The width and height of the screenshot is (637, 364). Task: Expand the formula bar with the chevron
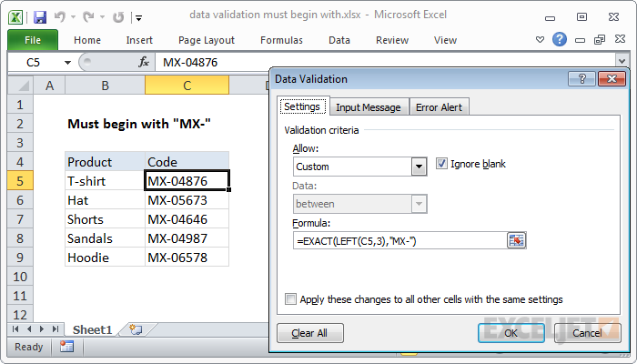[622, 62]
